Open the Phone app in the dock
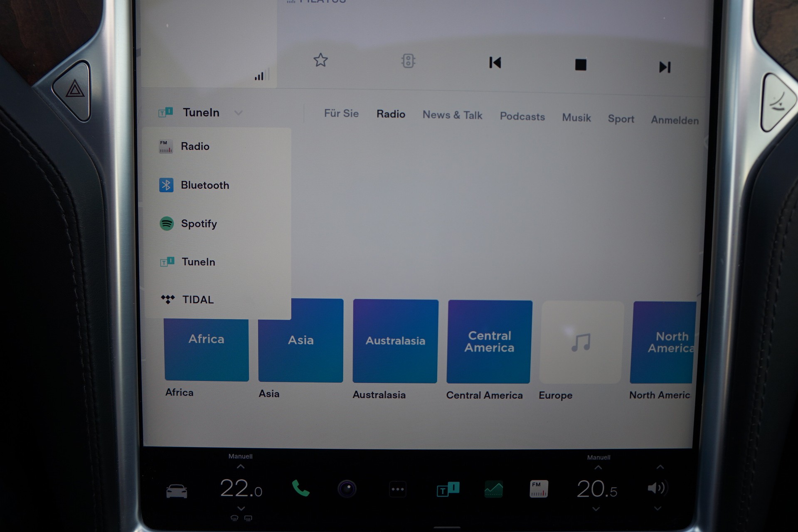798x532 pixels. (300, 488)
